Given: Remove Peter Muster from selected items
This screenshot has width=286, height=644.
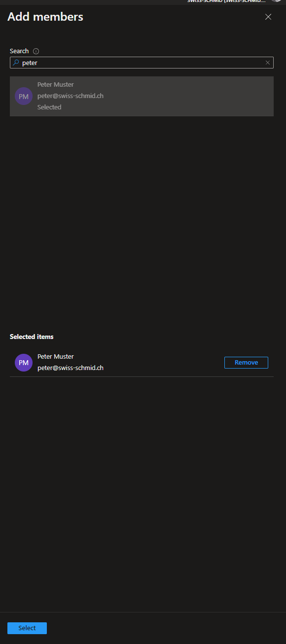Looking at the screenshot, I should pos(246,363).
